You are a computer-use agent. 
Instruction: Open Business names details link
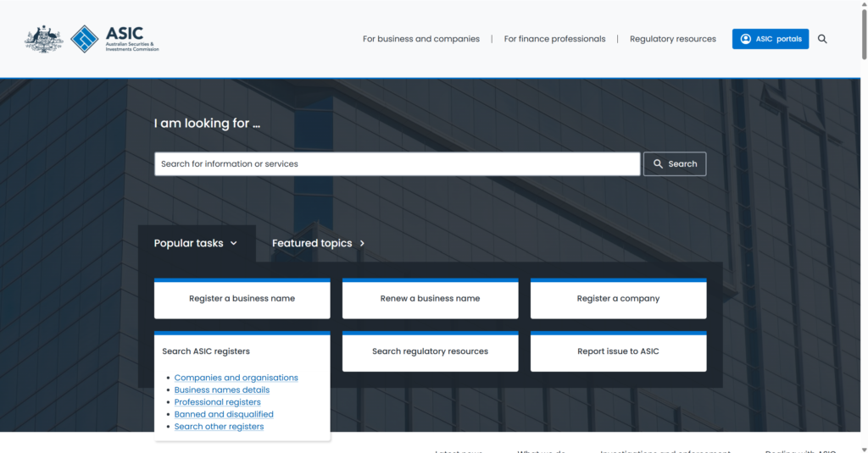tap(221, 390)
